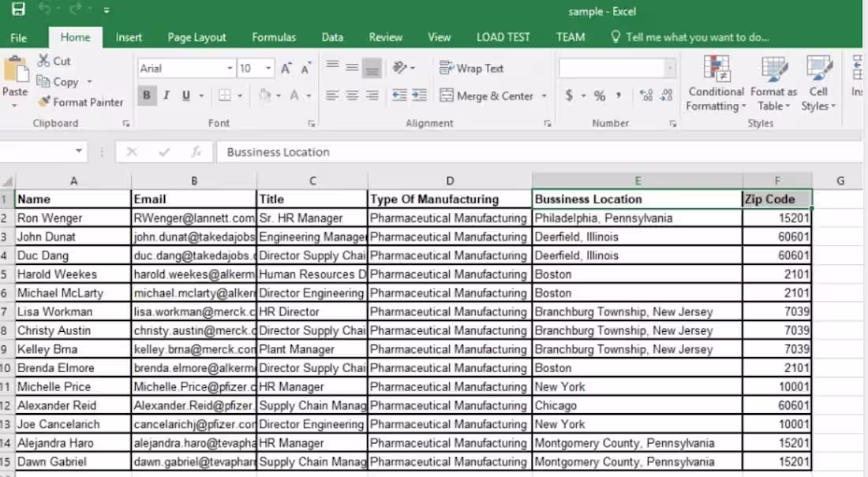Screen dimensions: 868x477
Task: Switch to the Page Layout tab
Action: pos(196,37)
